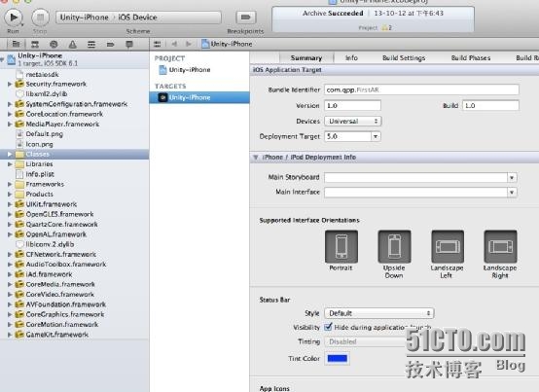Screen dimensions: 539x392
Task: Open the Symbol navigator icon
Action: 35,44
